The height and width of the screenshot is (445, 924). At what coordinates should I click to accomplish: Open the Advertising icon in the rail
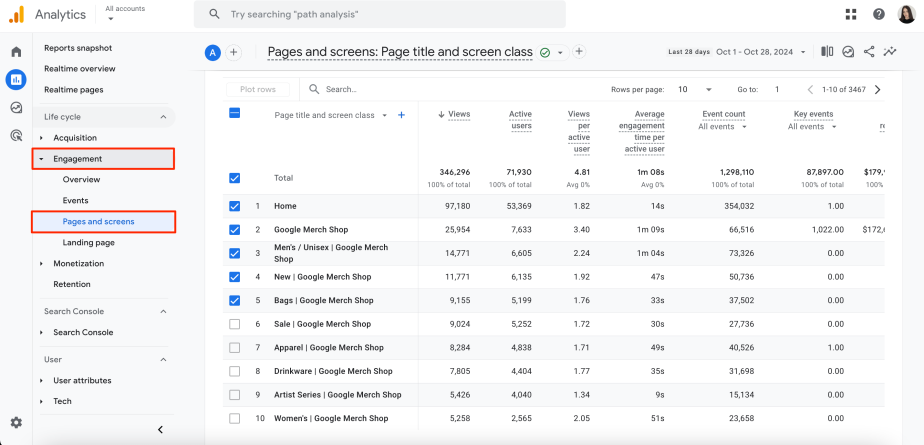coord(16,136)
